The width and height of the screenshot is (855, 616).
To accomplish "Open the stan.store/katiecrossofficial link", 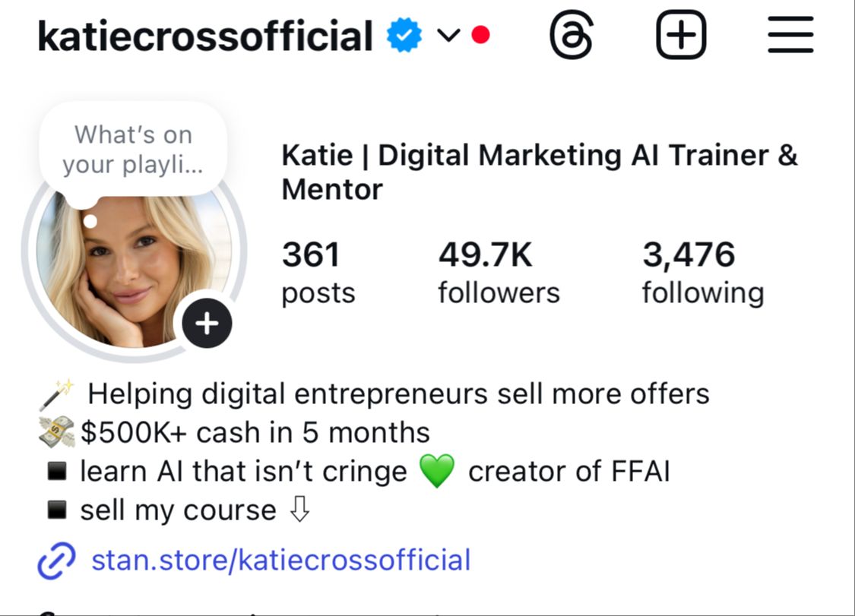I will (280, 561).
